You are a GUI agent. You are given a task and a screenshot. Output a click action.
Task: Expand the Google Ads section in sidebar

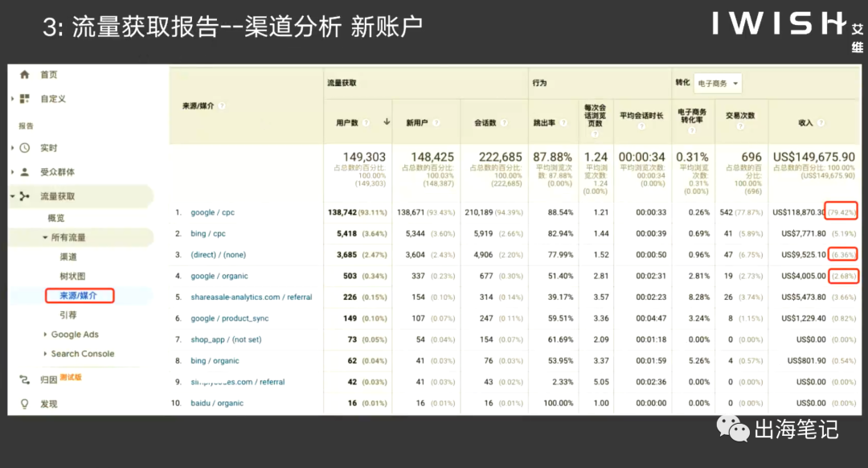click(x=77, y=334)
